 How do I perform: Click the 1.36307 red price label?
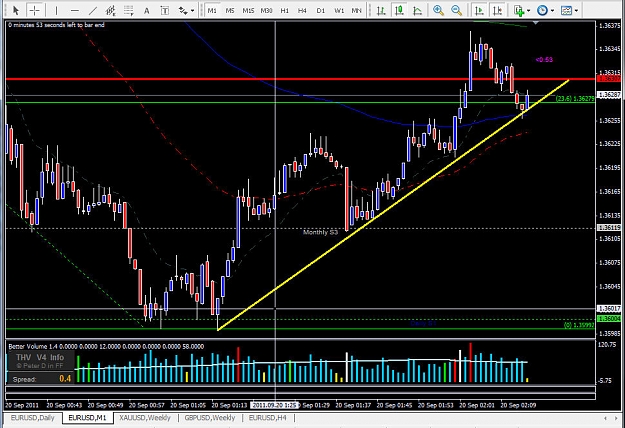609,79
